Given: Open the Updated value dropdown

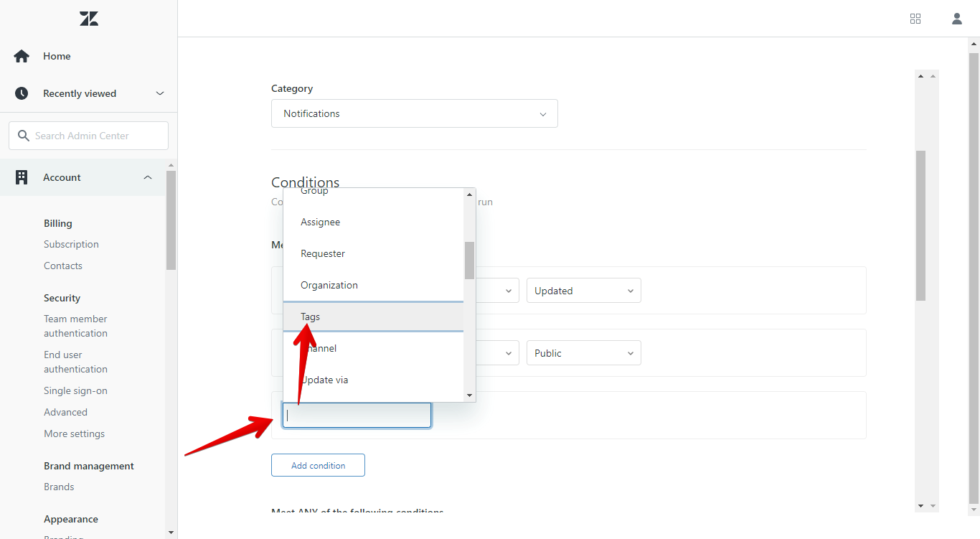Looking at the screenshot, I should click(x=583, y=291).
